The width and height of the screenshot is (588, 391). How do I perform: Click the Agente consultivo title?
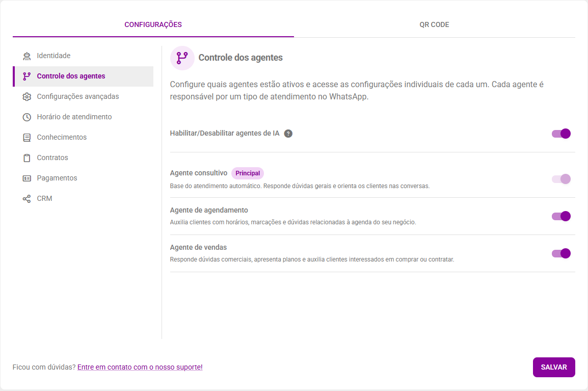tap(198, 173)
